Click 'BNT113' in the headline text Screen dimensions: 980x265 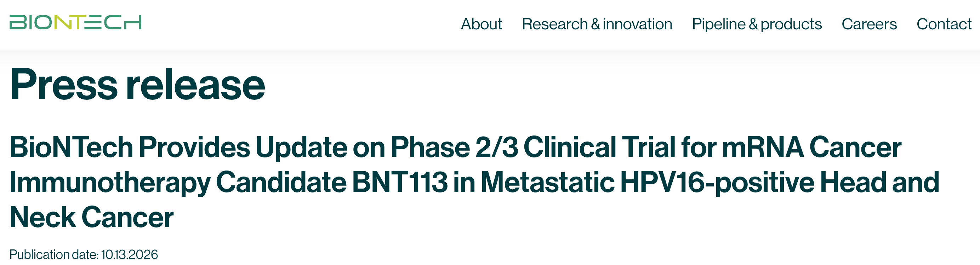point(400,182)
